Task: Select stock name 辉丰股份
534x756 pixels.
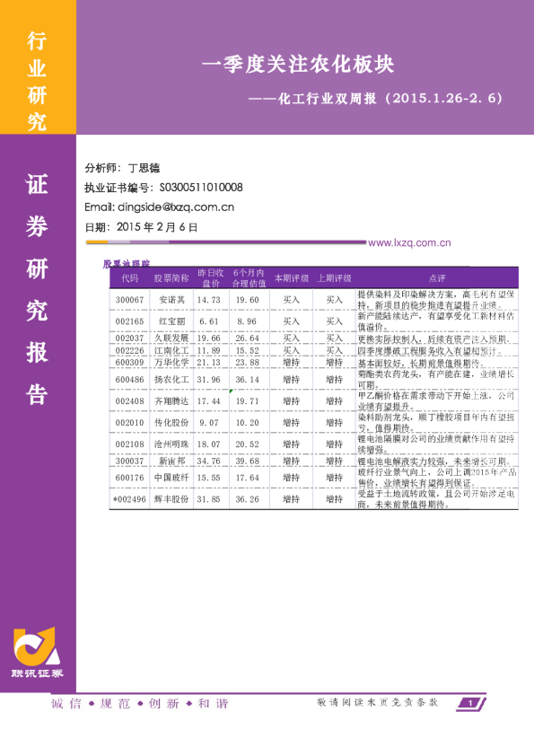Action: point(171,499)
